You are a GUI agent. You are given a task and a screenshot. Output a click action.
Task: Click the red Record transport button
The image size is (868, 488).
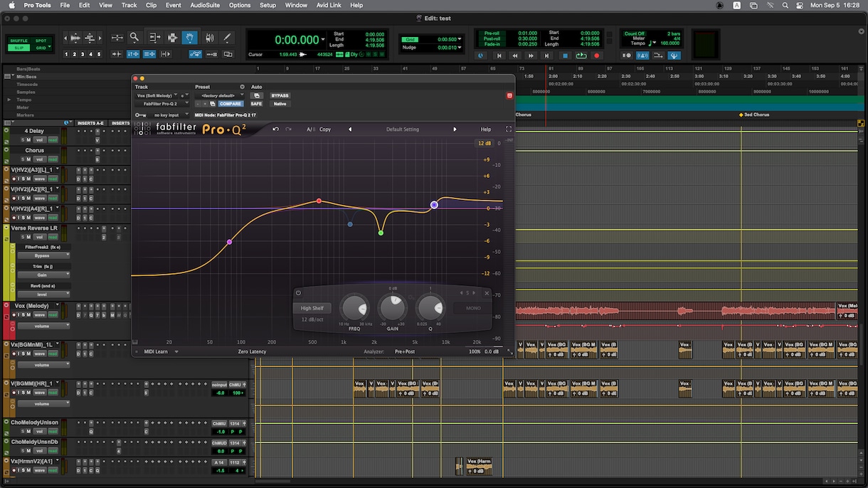[x=597, y=55]
